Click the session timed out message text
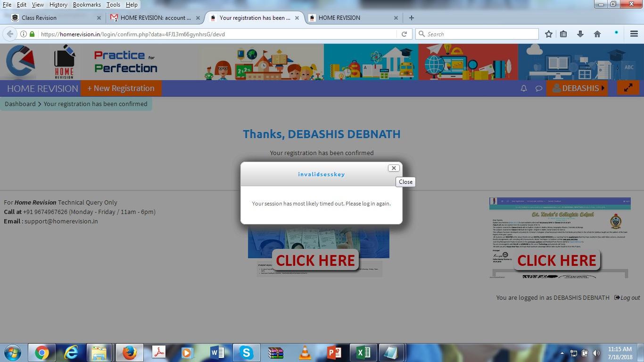The width and height of the screenshot is (644, 362). click(x=322, y=204)
